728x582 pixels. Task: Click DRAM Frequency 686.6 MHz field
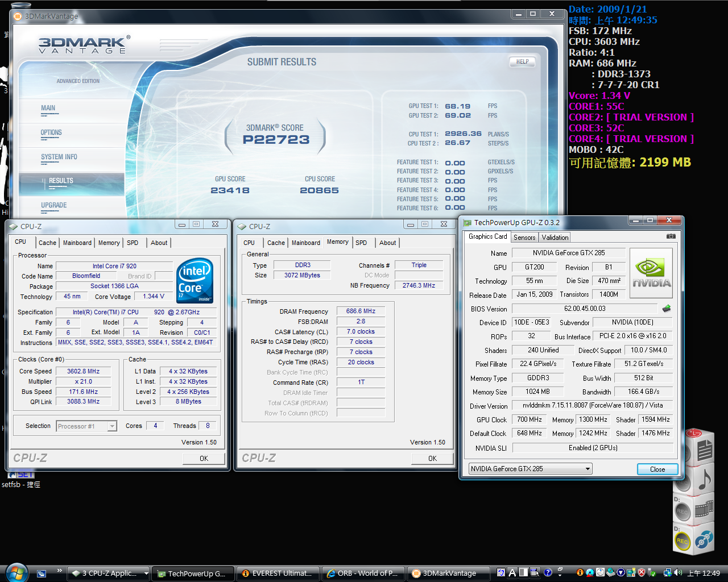coord(361,311)
